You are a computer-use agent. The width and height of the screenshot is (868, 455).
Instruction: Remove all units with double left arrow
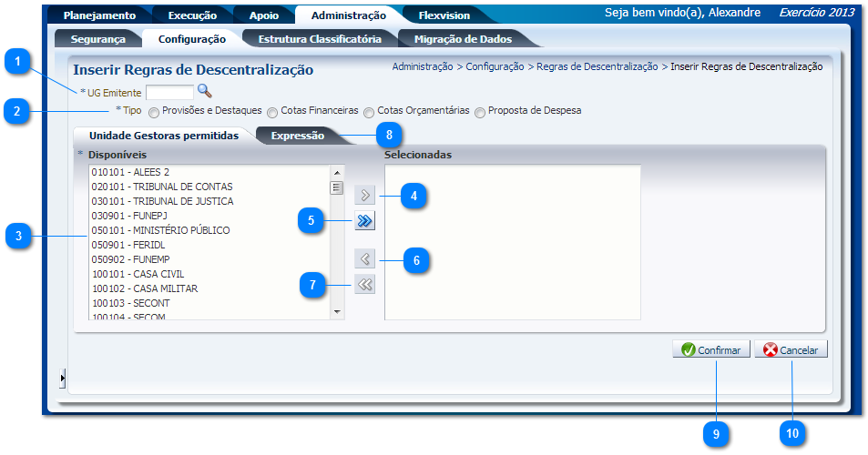(363, 285)
